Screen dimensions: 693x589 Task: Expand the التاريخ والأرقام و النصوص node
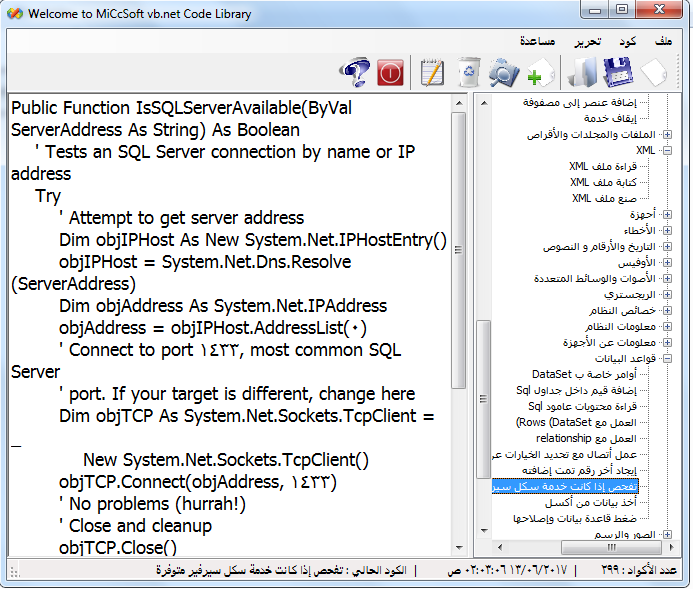pos(667,247)
